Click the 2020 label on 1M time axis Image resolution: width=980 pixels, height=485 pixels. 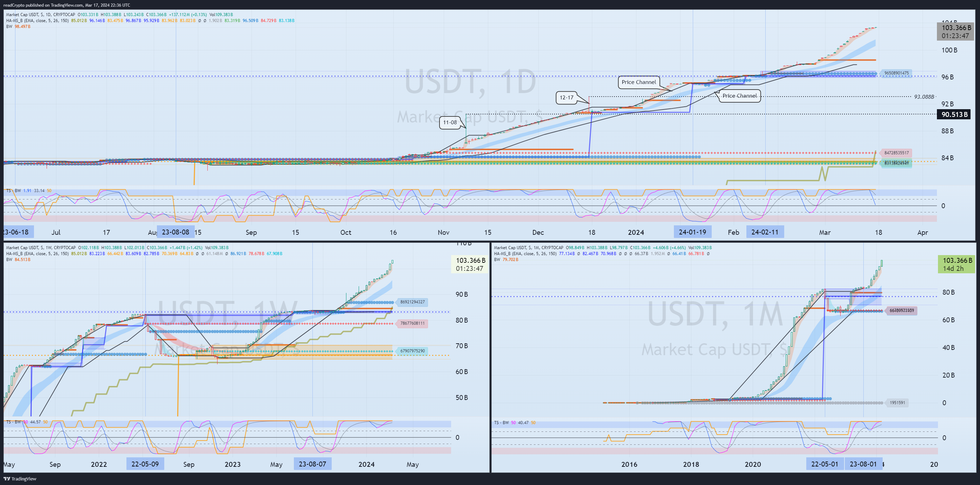click(752, 464)
